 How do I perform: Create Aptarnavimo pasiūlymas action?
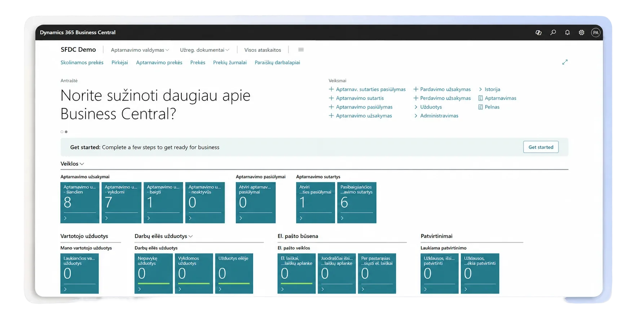361,107
